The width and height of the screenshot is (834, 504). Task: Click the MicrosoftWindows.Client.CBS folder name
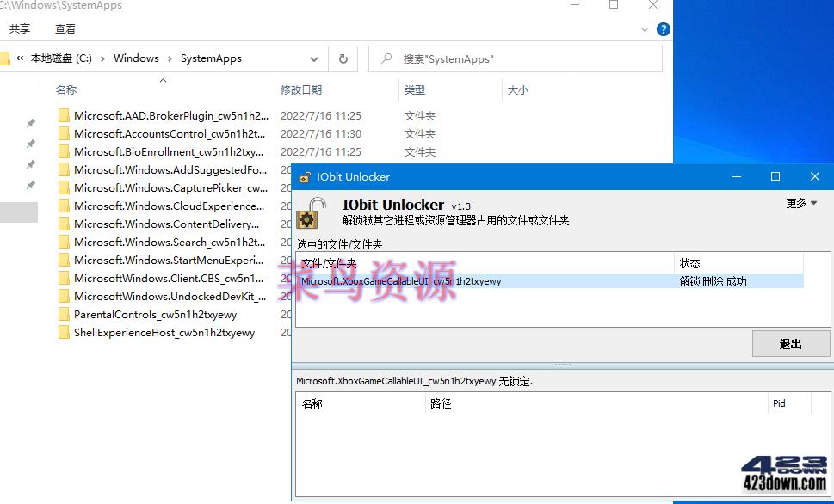[x=169, y=279]
